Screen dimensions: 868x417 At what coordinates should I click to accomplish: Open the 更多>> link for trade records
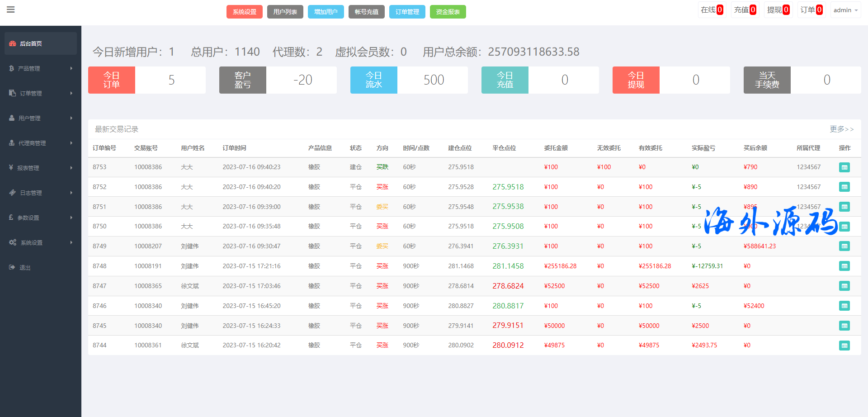(x=841, y=129)
